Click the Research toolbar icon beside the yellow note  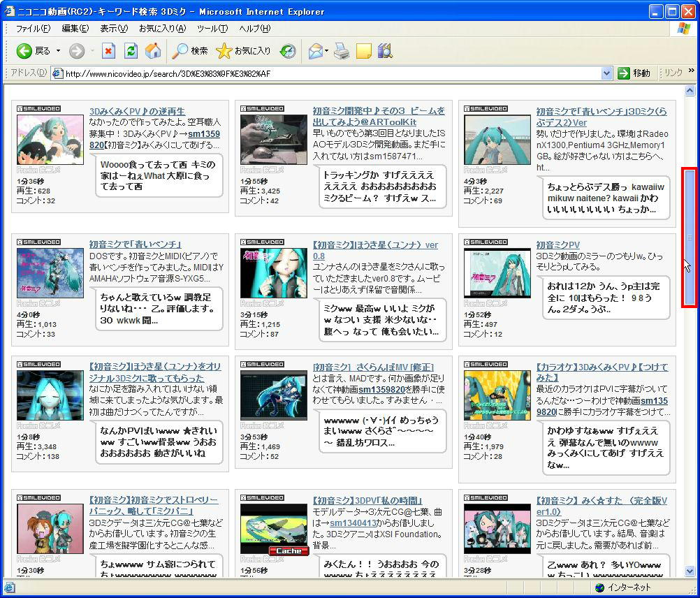point(385,51)
